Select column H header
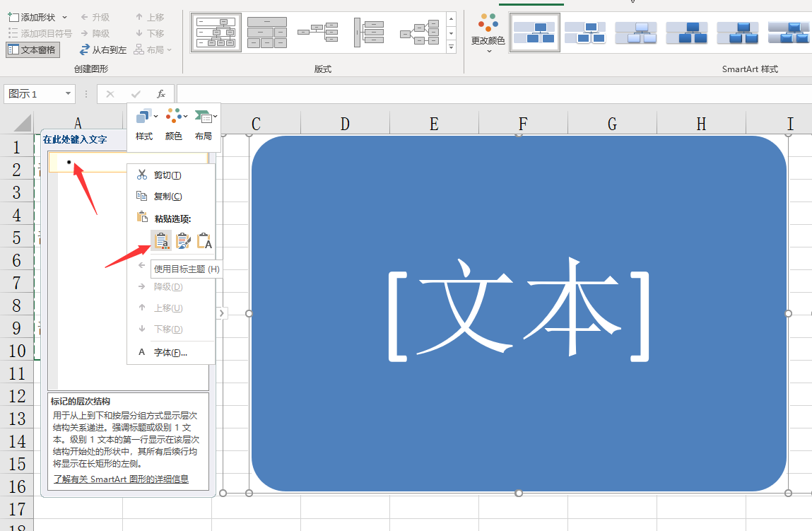The height and width of the screenshot is (531, 812). (701, 124)
